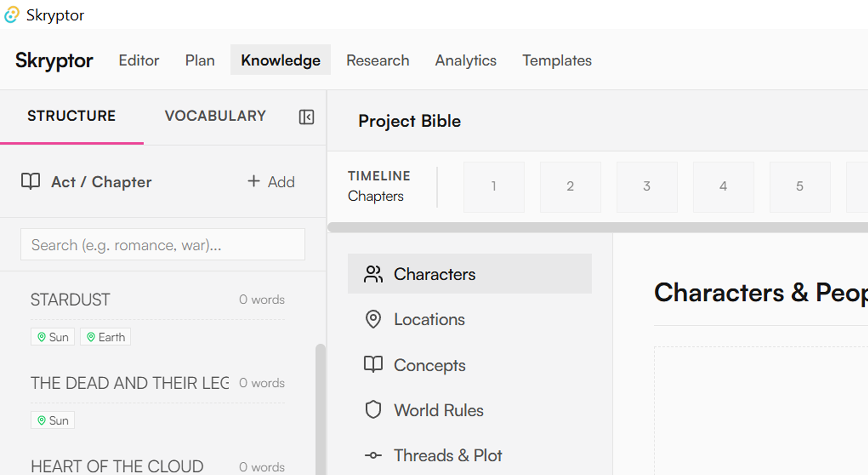Image resolution: width=868 pixels, height=475 pixels.
Task: Click the shield icon next to World Rules
Action: pos(373,410)
